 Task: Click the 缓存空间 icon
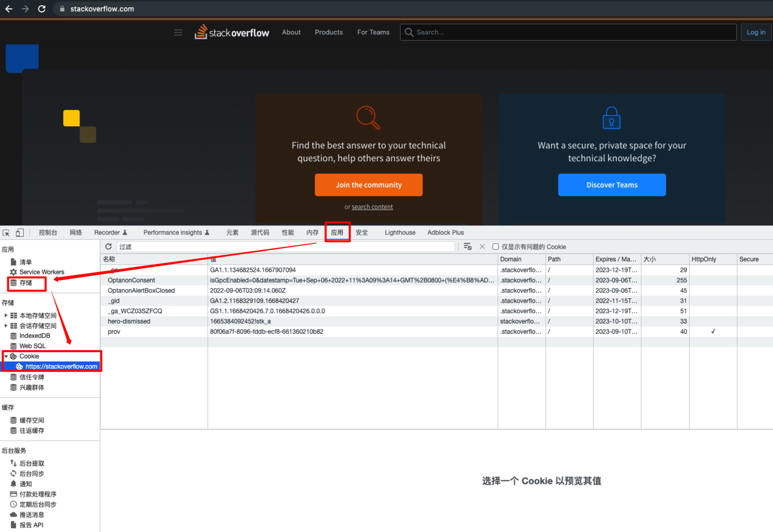click(x=13, y=420)
